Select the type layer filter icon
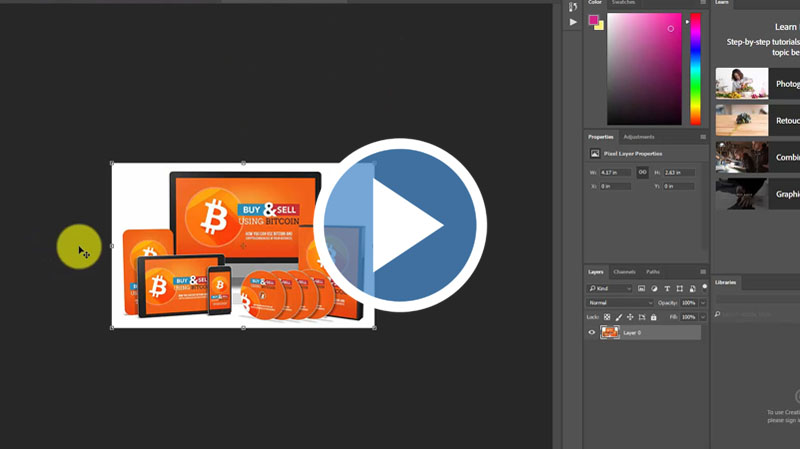 pos(667,288)
